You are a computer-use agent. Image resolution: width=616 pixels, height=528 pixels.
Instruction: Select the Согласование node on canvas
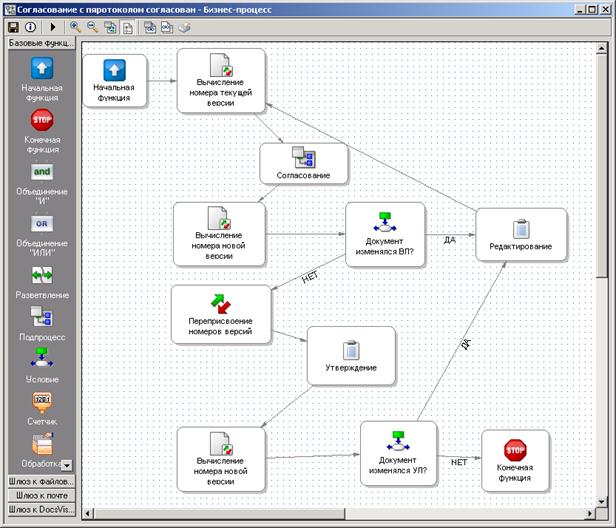(304, 163)
